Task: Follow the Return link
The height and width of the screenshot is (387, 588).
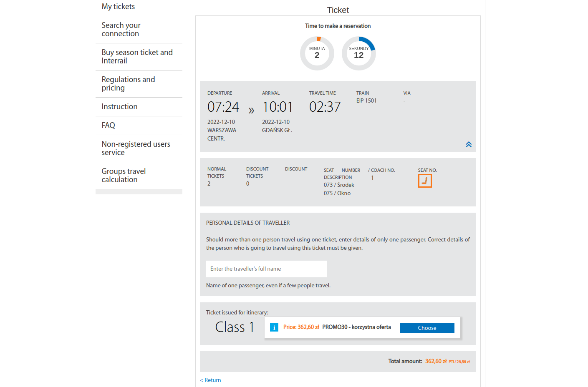Action: pos(211,380)
